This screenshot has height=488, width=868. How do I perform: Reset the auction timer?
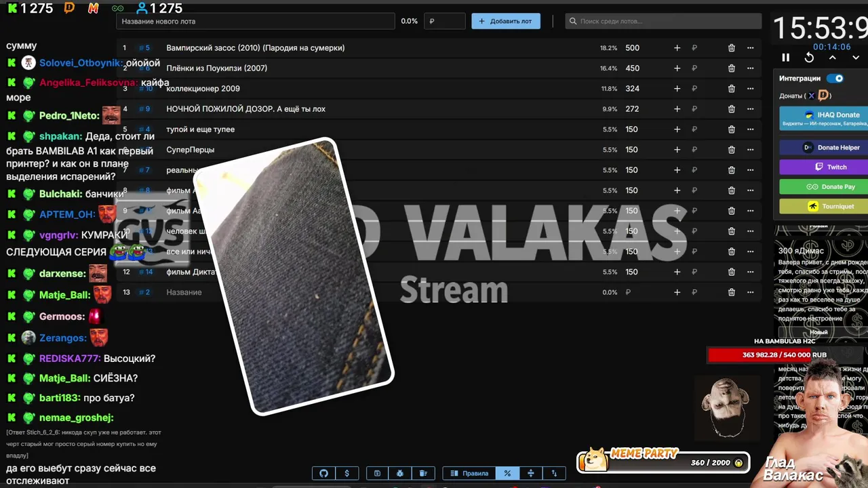tap(809, 58)
